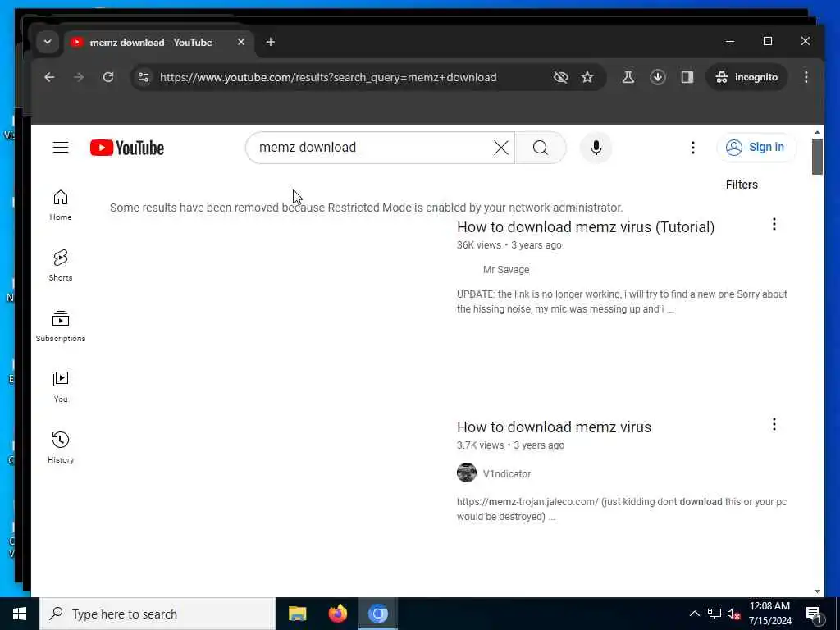The height and width of the screenshot is (630, 840).
Task: Open 'How to download memz virus (Tutorial)' video
Action: [586, 227]
